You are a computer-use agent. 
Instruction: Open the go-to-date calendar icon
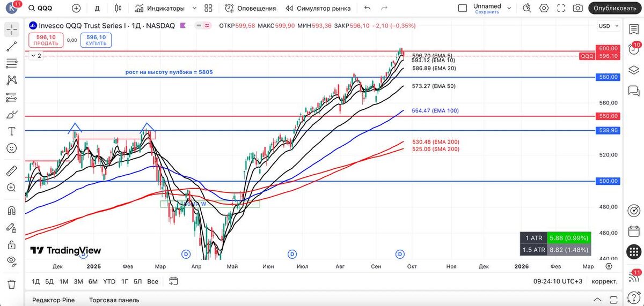click(173, 281)
